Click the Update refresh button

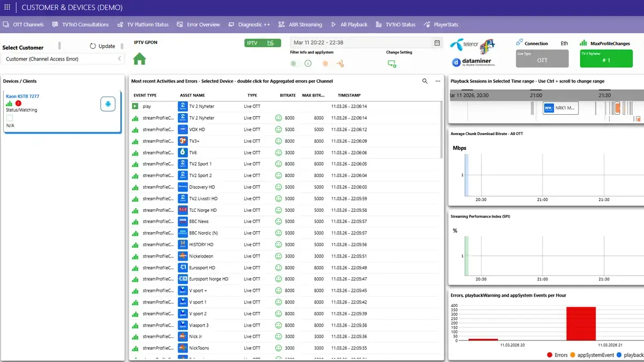click(x=103, y=46)
